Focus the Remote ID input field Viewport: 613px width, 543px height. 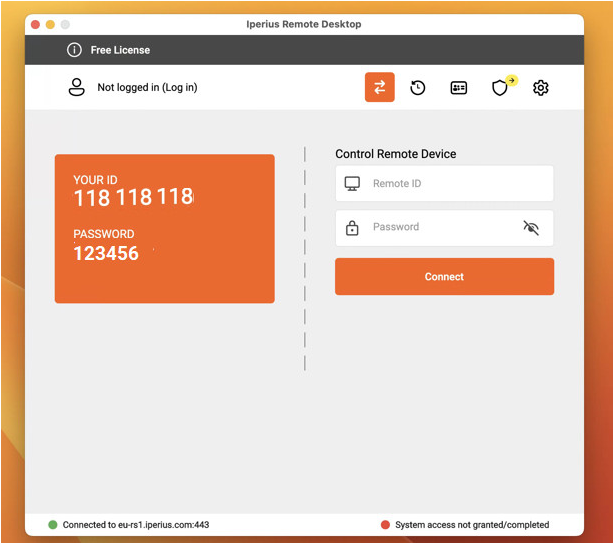click(455, 184)
